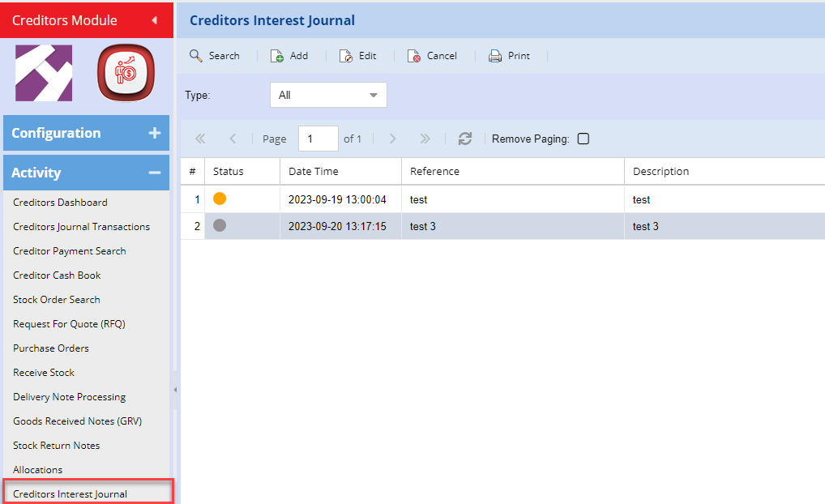Click the Edit document icon

[346, 56]
